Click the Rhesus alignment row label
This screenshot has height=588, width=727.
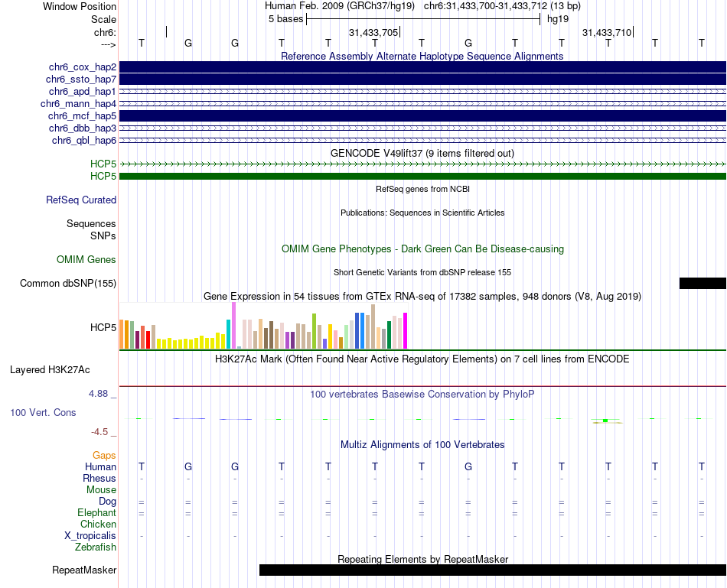[x=99, y=478]
